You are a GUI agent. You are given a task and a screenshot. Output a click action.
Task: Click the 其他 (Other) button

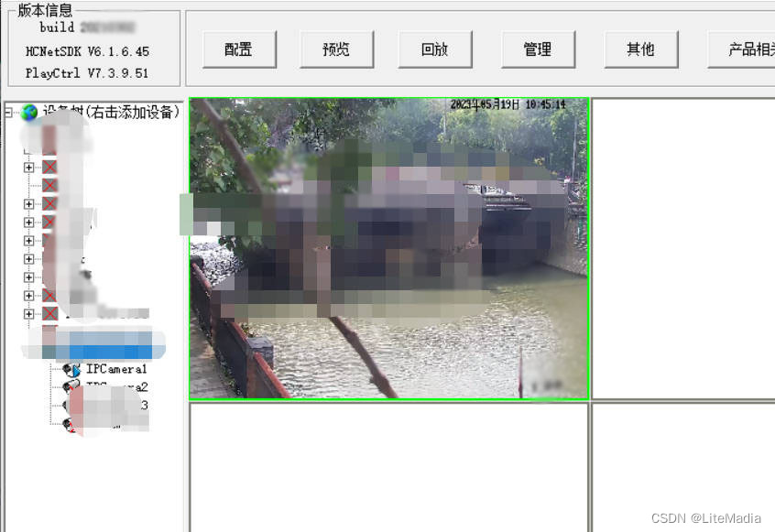(x=640, y=49)
